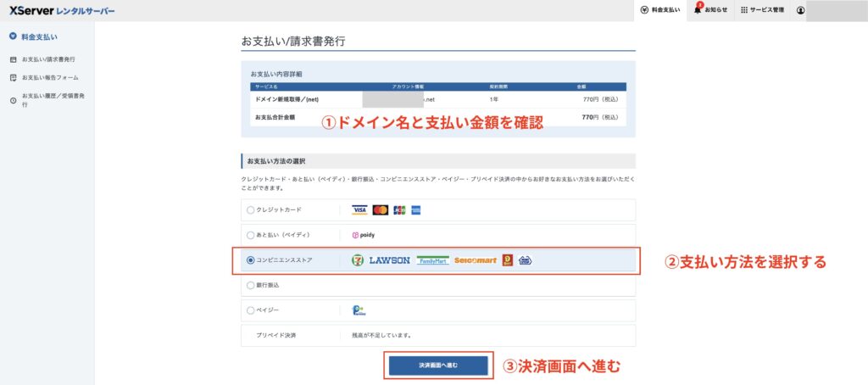
Task: Select the 銀行振込 radio button
Action: point(250,285)
